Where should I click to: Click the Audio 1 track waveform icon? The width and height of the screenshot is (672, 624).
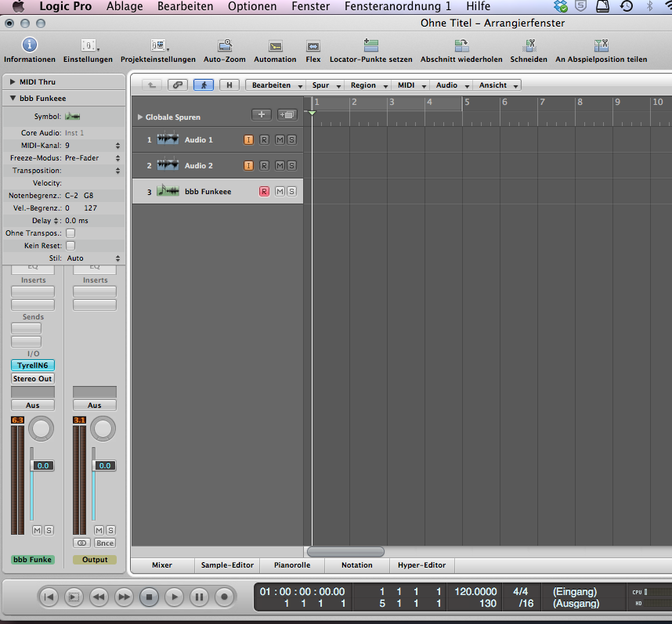[x=168, y=139]
